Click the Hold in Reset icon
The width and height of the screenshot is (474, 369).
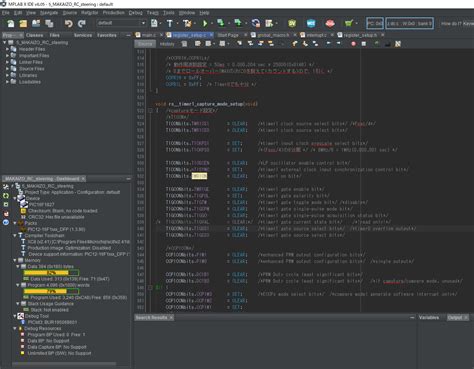coord(256,23)
